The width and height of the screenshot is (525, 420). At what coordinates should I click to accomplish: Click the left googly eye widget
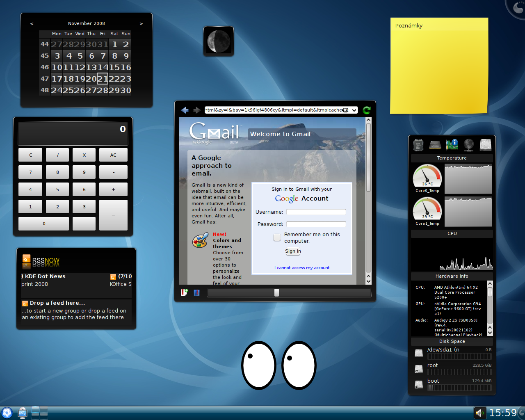[259, 365]
